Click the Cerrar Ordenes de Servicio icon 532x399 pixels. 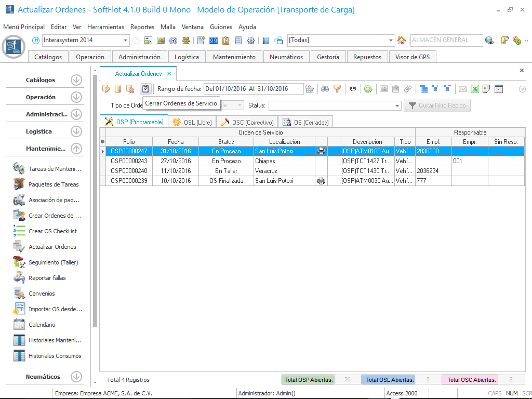[x=145, y=89]
